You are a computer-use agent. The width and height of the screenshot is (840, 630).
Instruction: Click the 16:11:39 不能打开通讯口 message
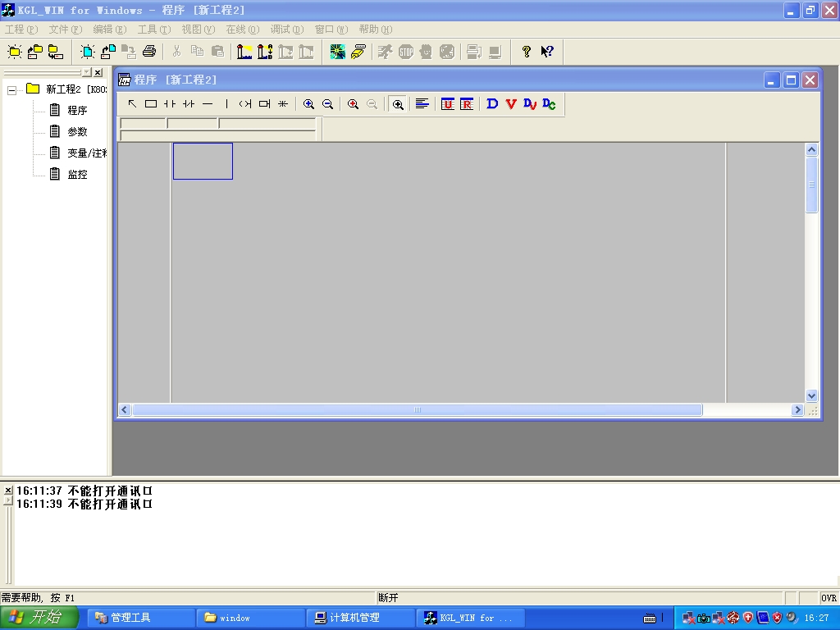click(84, 504)
